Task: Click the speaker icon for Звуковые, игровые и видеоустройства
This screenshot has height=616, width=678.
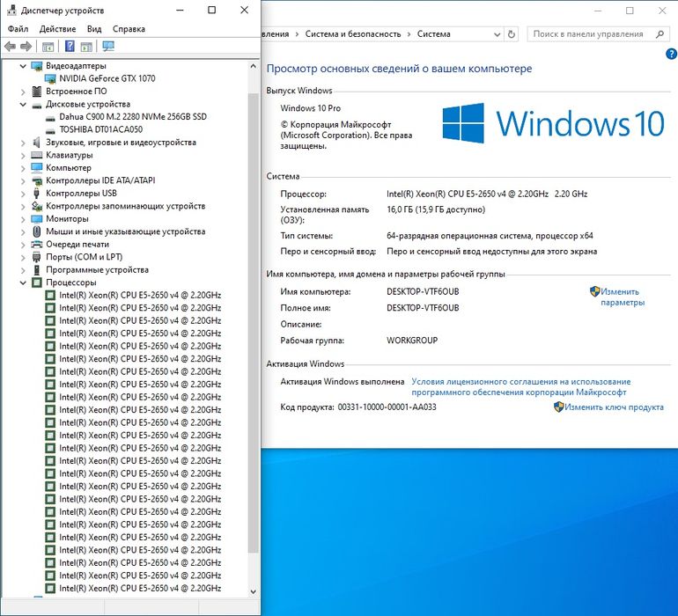Action: coord(37,143)
